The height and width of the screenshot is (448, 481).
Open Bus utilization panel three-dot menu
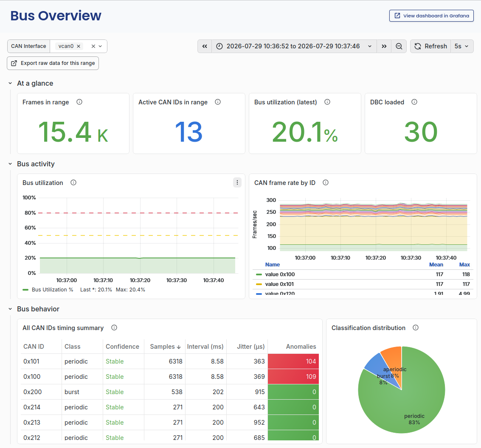[x=237, y=182]
